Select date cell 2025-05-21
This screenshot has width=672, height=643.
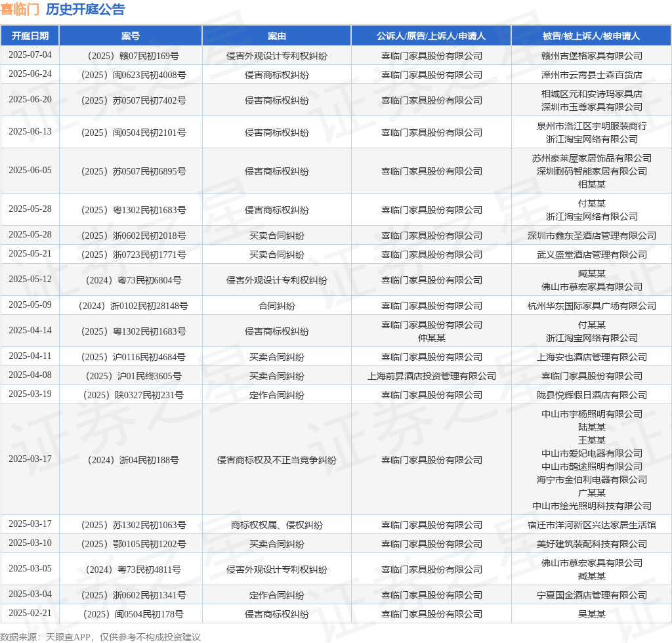[x=30, y=254]
